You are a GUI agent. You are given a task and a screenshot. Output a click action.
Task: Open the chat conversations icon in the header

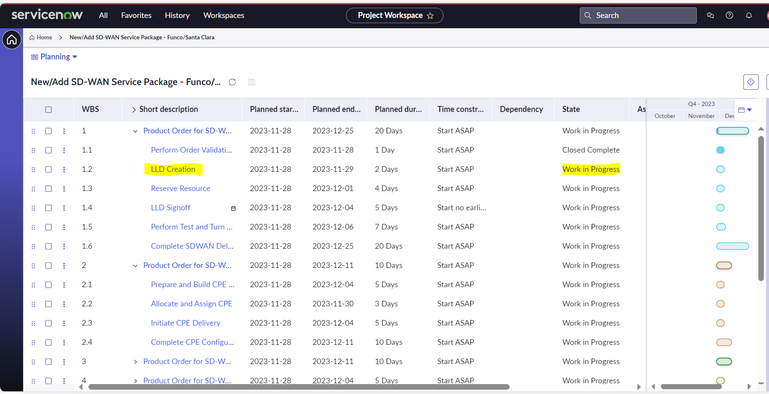[x=710, y=16]
